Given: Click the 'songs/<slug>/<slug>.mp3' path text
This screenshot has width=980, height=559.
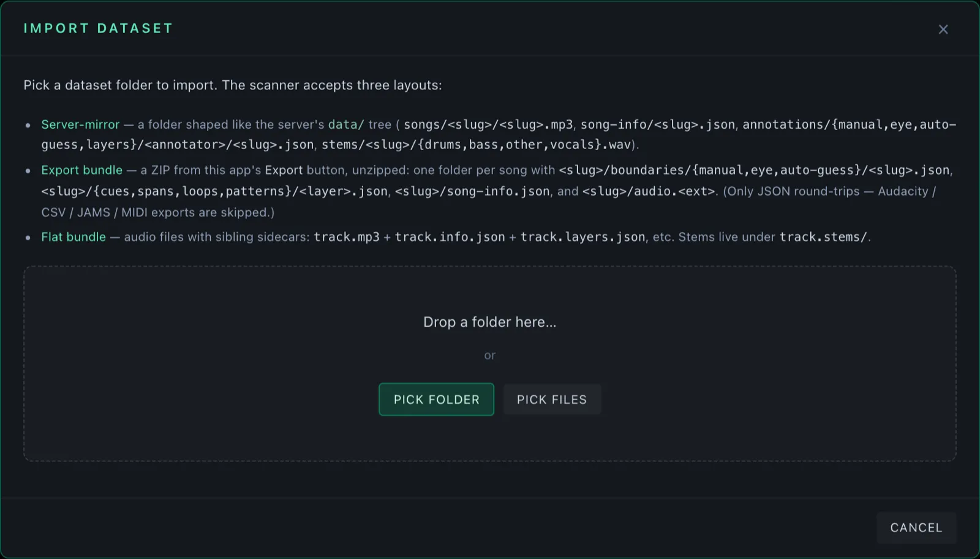Looking at the screenshot, I should click(488, 124).
